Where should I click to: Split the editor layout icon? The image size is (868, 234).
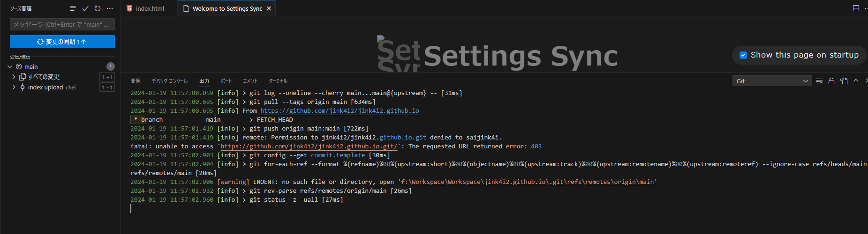coord(856,8)
